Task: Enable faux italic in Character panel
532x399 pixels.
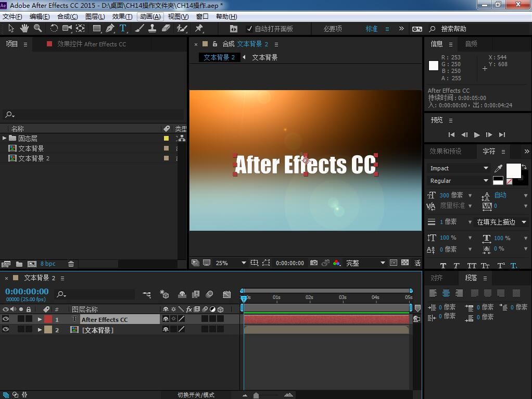Action: 457,266
